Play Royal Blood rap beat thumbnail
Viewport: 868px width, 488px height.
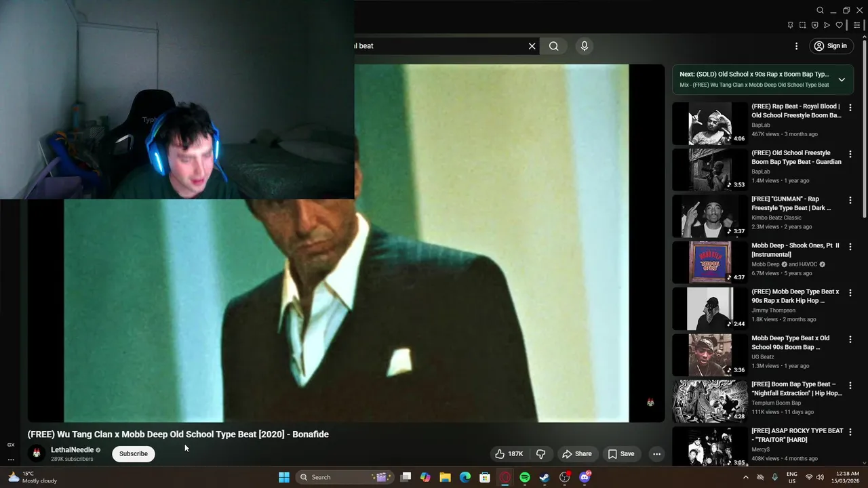coord(710,123)
